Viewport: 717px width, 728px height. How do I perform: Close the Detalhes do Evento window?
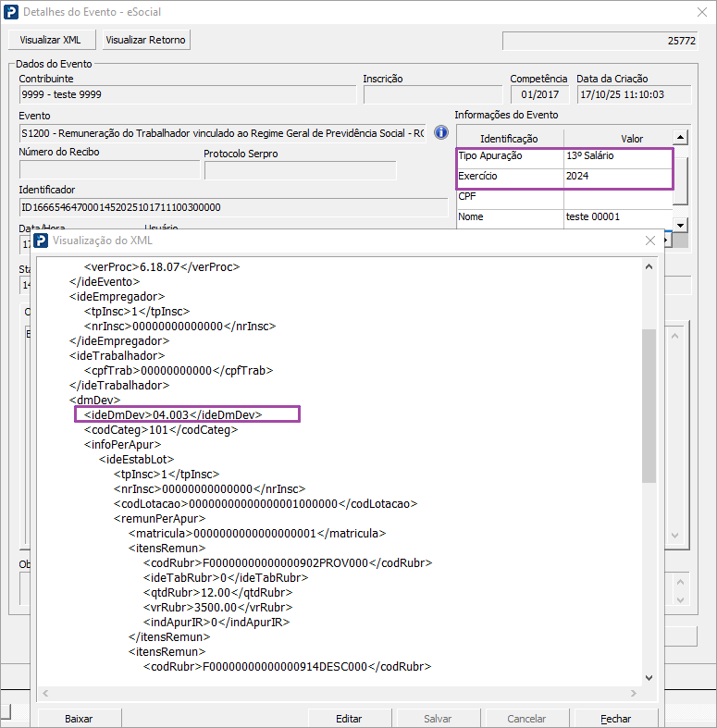(x=701, y=12)
